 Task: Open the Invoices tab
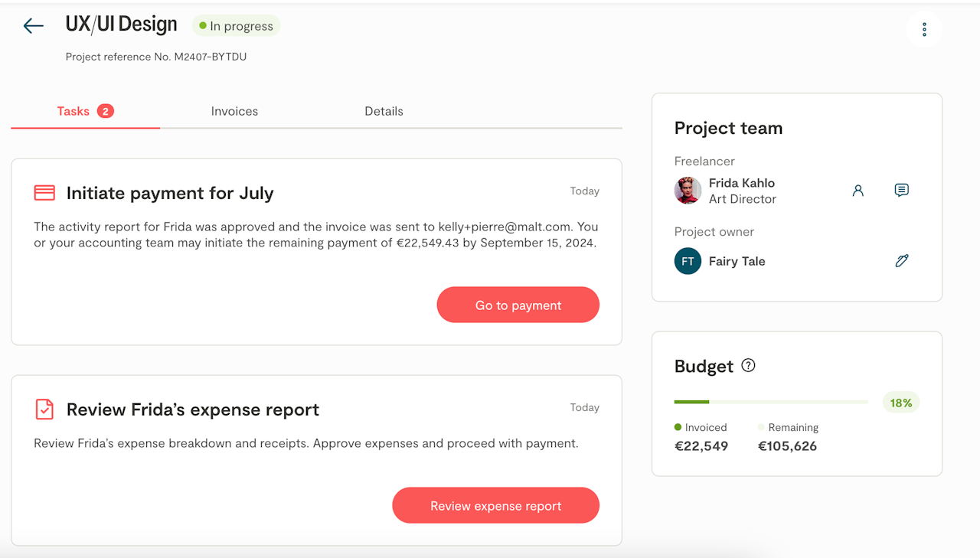[x=234, y=111]
